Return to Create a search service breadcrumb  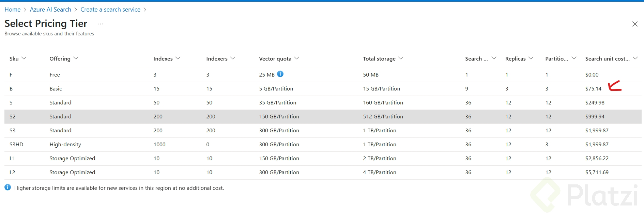(x=110, y=10)
